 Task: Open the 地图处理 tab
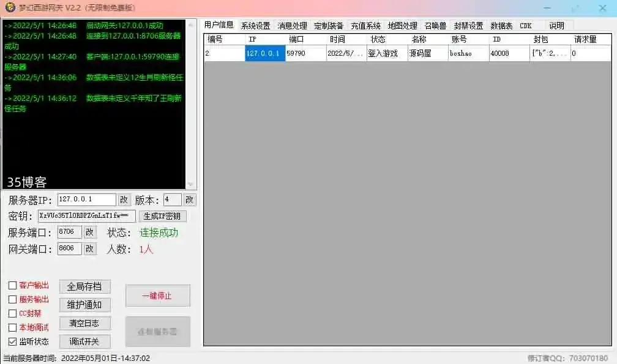[x=402, y=26]
